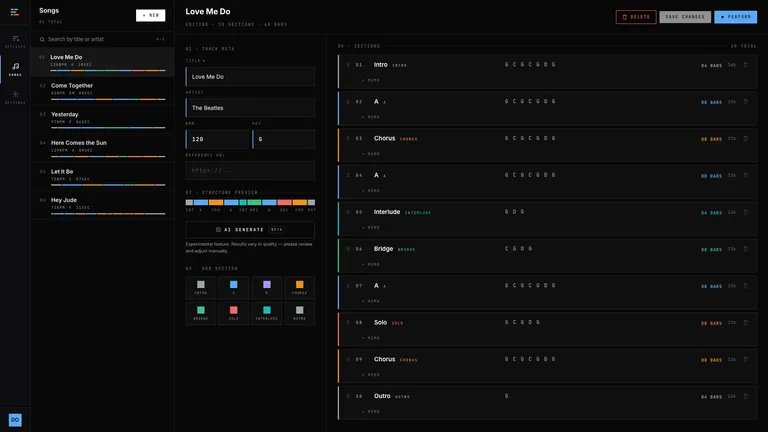Click the Key field showing G

284,139
